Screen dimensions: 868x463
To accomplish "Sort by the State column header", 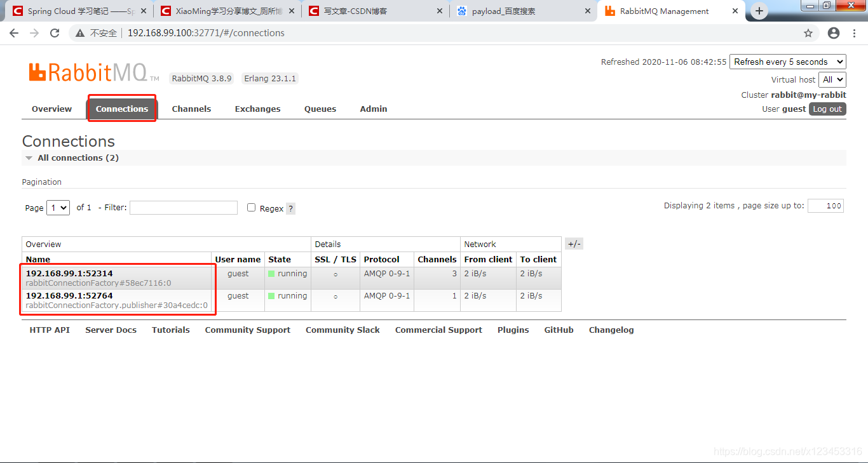I will pos(280,259).
